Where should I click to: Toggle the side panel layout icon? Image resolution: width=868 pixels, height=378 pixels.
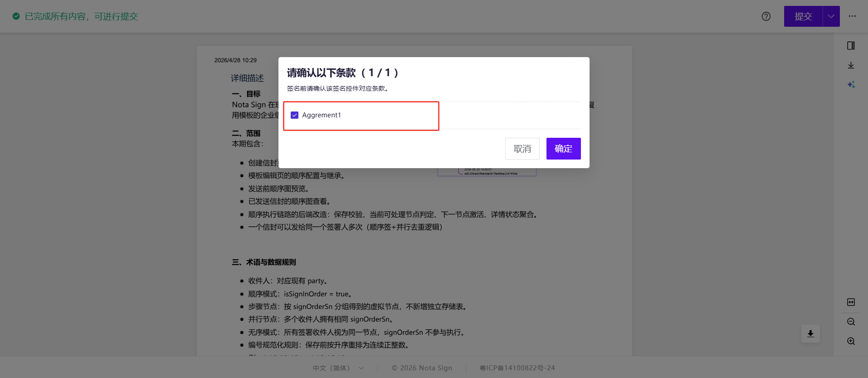[851, 46]
